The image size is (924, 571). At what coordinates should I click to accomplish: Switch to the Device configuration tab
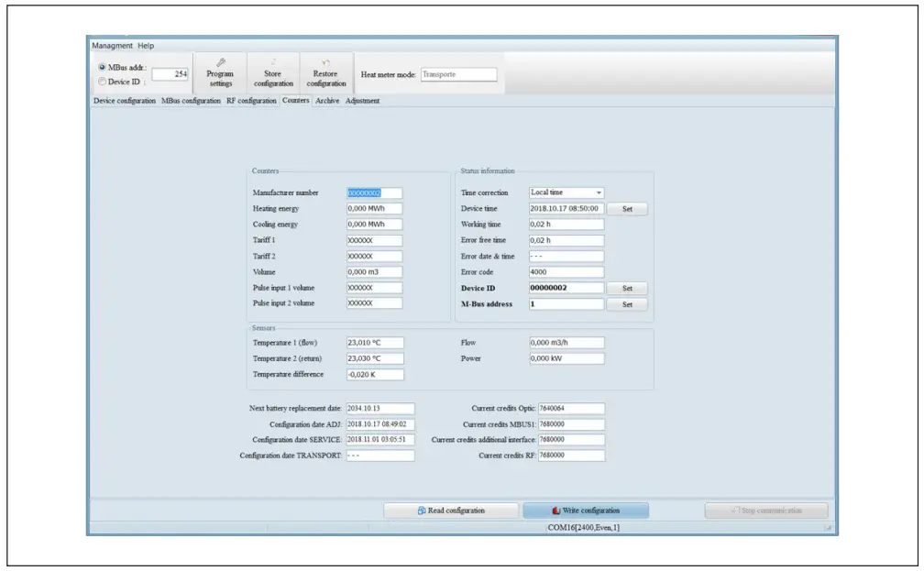point(125,101)
